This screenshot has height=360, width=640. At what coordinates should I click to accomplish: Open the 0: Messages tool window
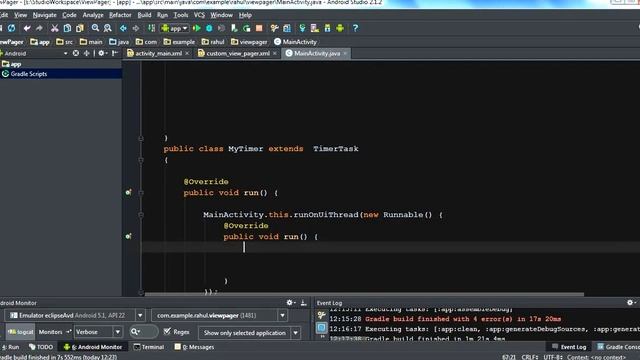[x=194, y=347]
